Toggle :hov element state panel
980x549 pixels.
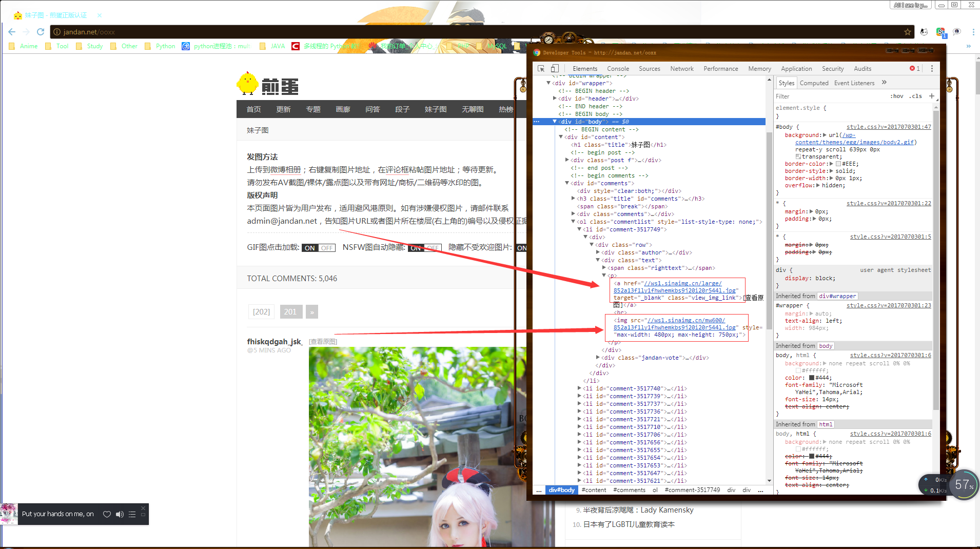897,96
